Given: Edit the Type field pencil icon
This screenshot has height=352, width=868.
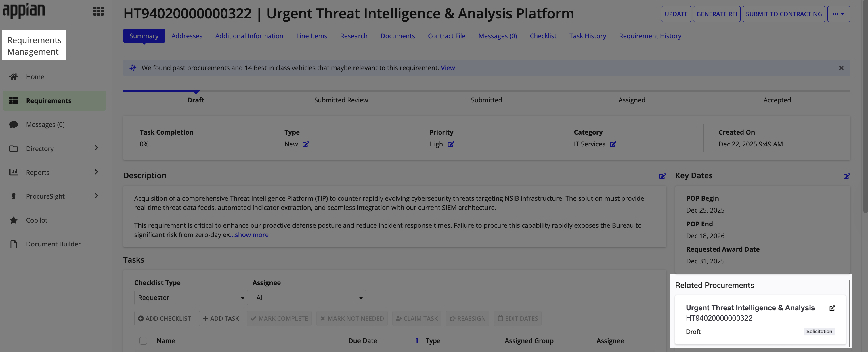Looking at the screenshot, I should coord(305,144).
